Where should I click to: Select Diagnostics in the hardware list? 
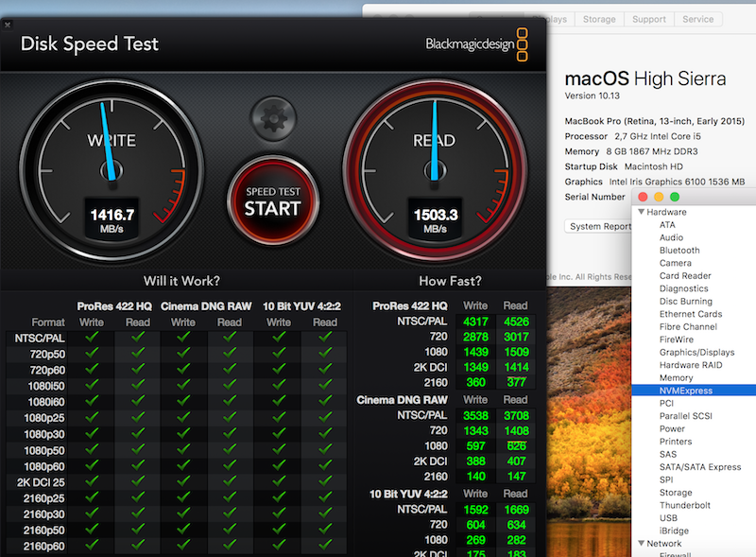683,288
